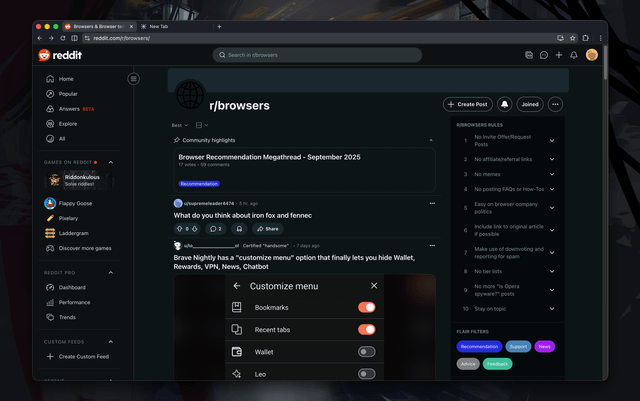This screenshot has height=401, width=640.
Task: Bookmark this page with star icon
Action: [x=573, y=38]
